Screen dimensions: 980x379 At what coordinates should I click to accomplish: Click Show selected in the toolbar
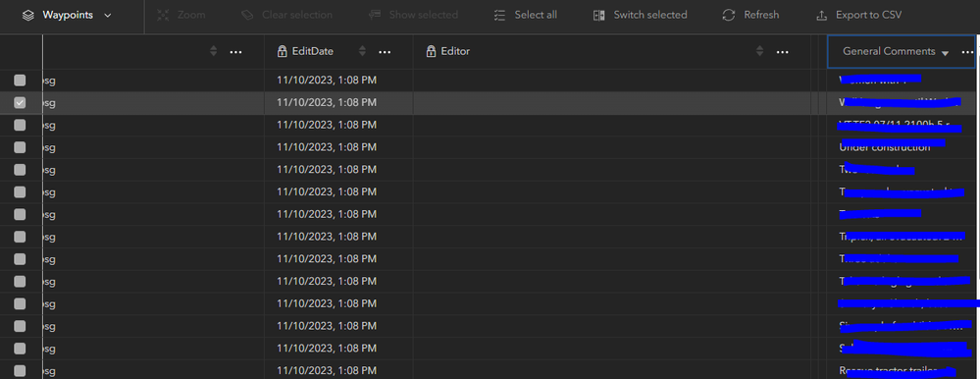point(413,15)
